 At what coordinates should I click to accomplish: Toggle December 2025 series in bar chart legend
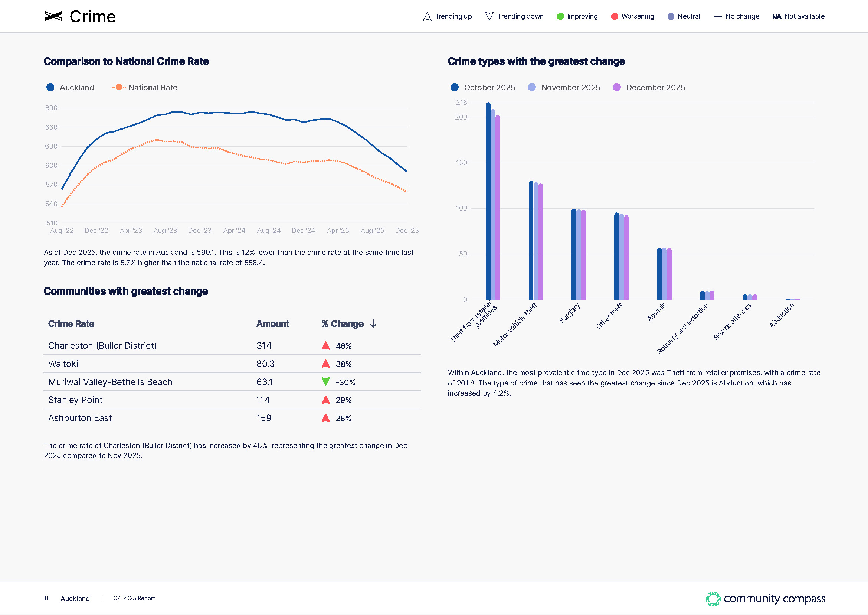click(x=649, y=88)
